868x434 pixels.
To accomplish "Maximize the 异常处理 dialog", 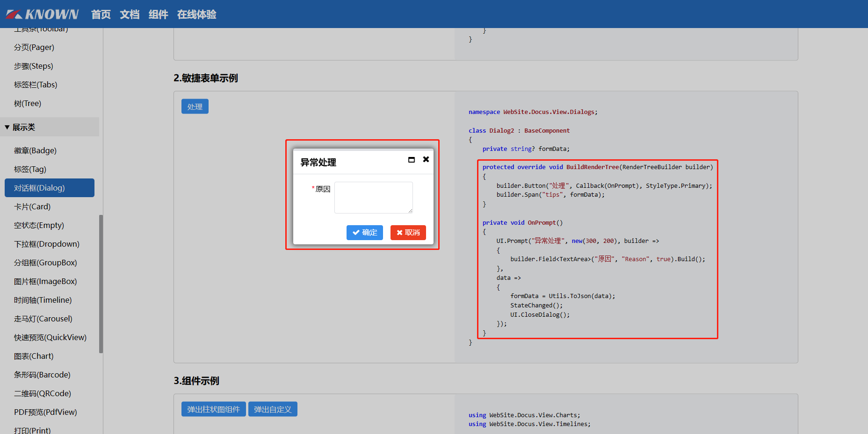I will click(x=412, y=160).
